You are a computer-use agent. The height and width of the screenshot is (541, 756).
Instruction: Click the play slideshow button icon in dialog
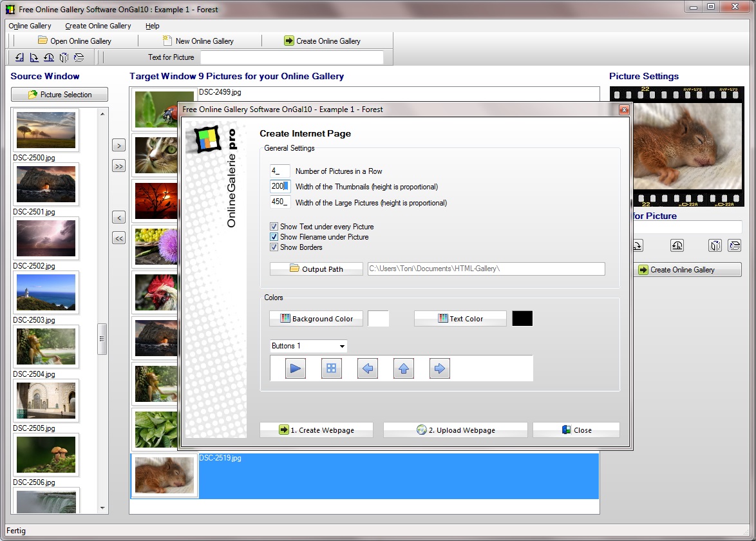(296, 369)
